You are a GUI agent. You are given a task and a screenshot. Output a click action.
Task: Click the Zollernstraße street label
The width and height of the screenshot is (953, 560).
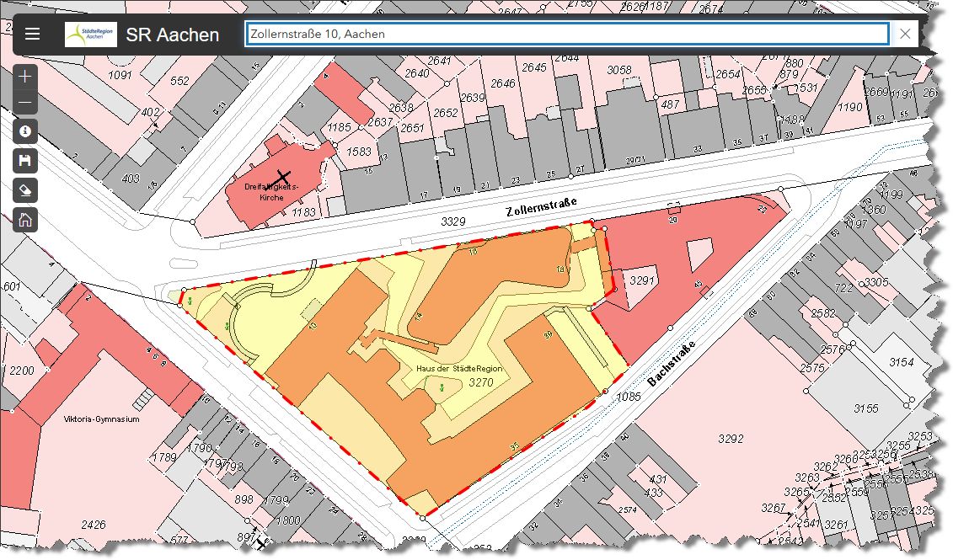coord(541,206)
